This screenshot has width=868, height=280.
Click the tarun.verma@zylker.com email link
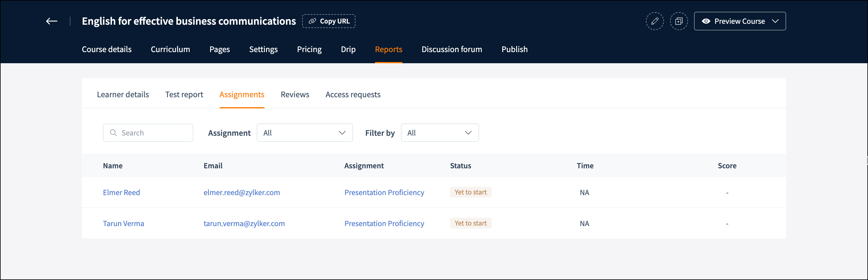pos(244,223)
